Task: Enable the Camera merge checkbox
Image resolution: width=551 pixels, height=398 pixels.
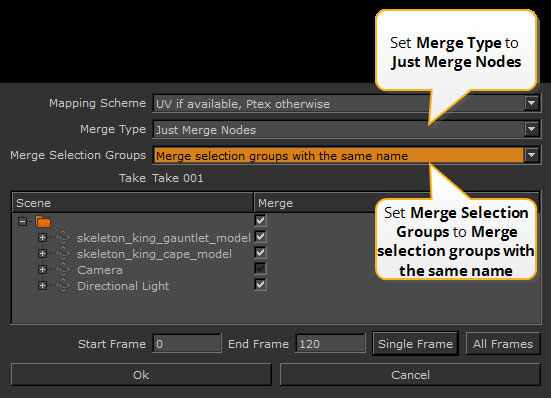Action: tap(260, 268)
